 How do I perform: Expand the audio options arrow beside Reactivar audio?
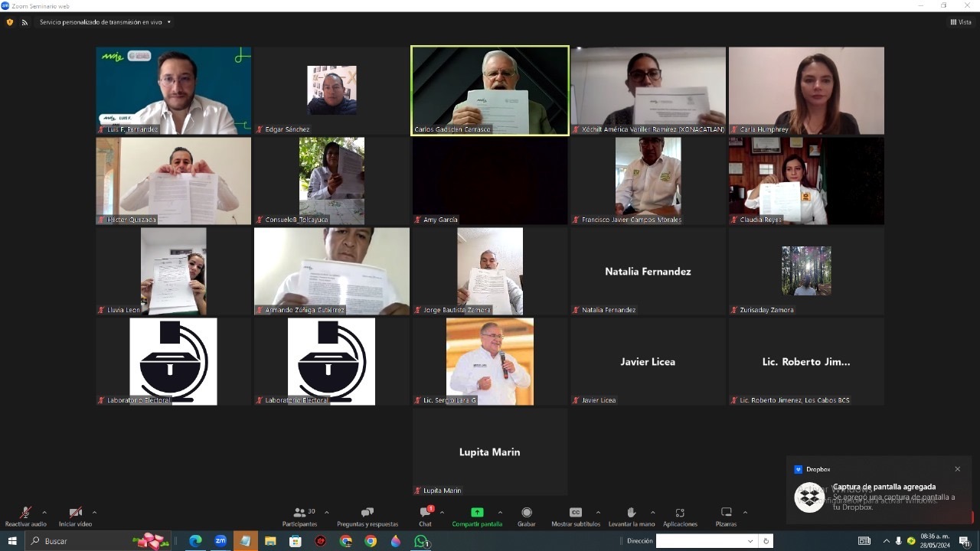point(44,512)
